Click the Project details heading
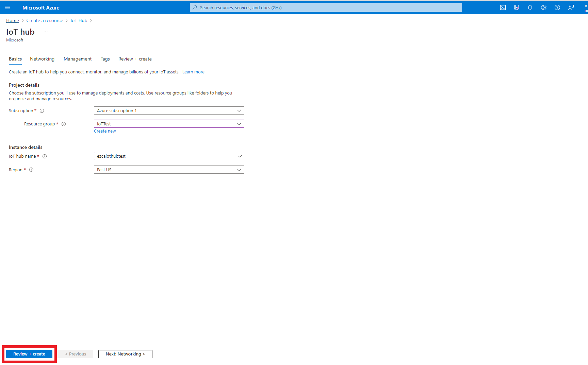The image size is (588, 365). pos(24,85)
